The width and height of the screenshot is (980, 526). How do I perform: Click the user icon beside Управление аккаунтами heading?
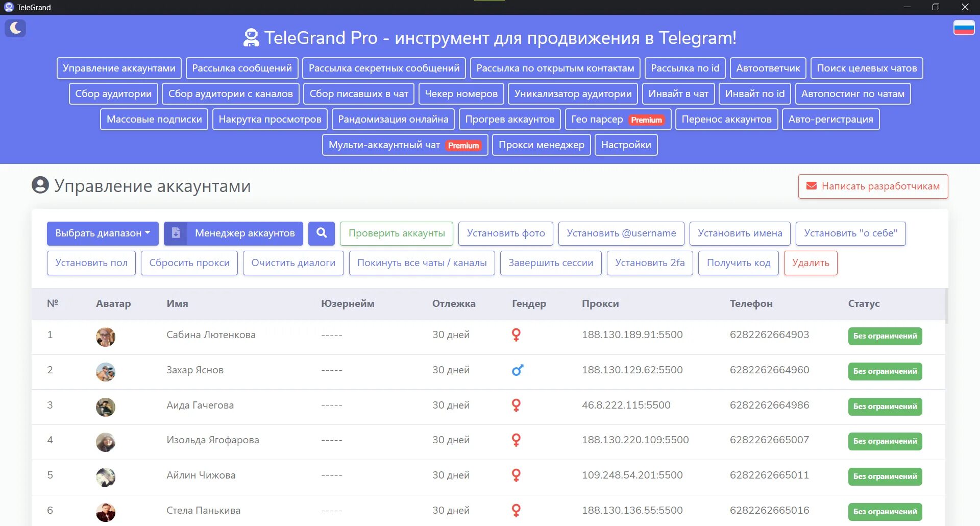click(40, 185)
